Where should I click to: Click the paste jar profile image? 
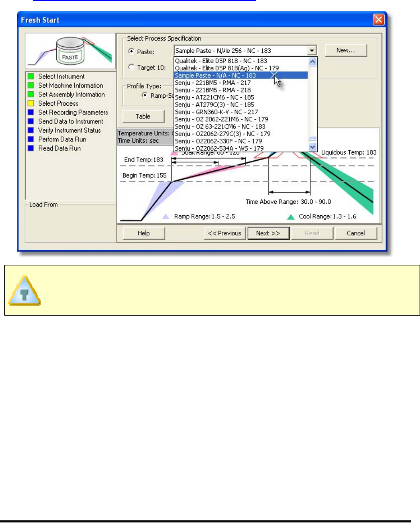70,51
